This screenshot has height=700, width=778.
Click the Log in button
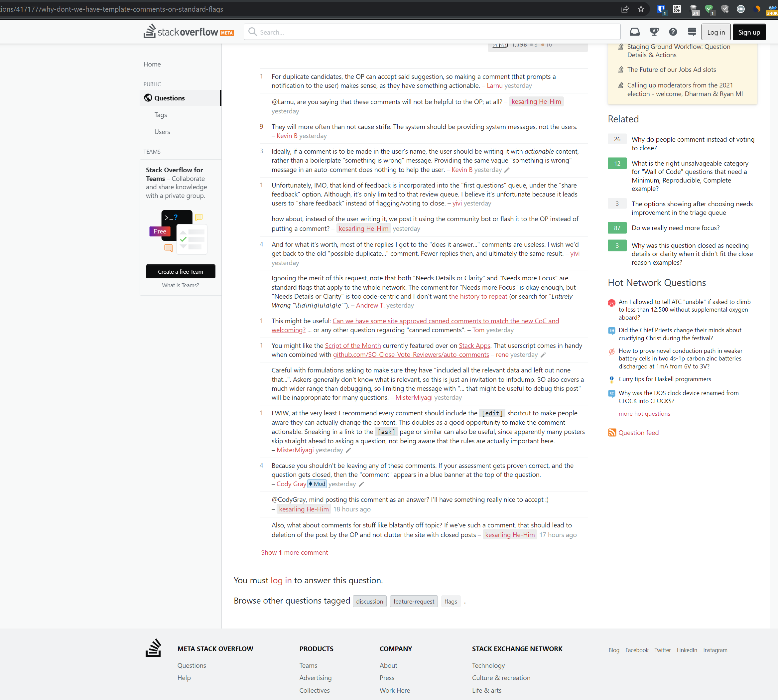click(x=716, y=32)
